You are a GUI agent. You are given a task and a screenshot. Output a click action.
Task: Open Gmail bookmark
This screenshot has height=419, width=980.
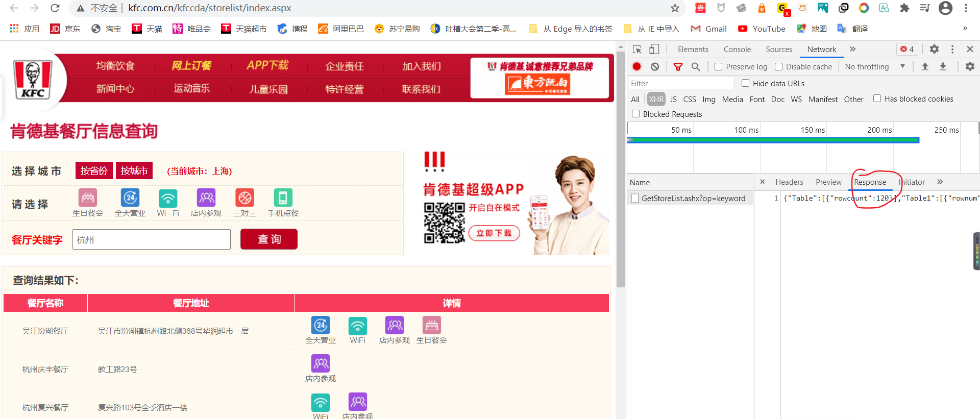click(708, 29)
